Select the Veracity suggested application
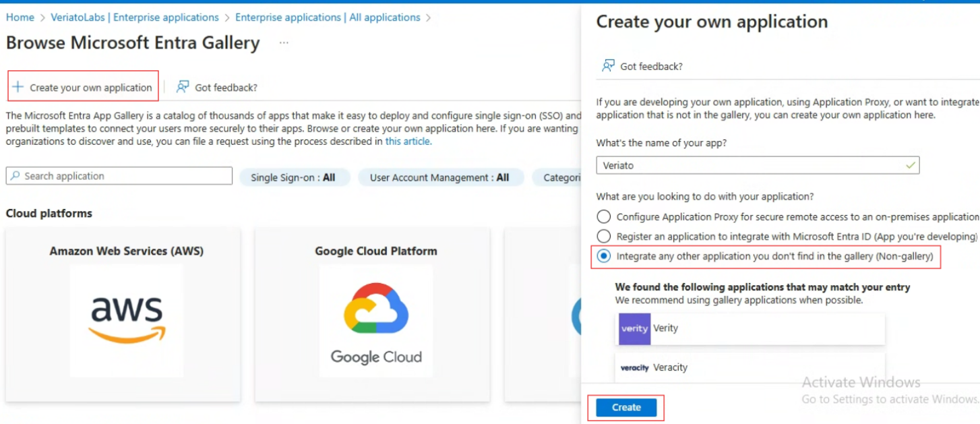 (750, 368)
